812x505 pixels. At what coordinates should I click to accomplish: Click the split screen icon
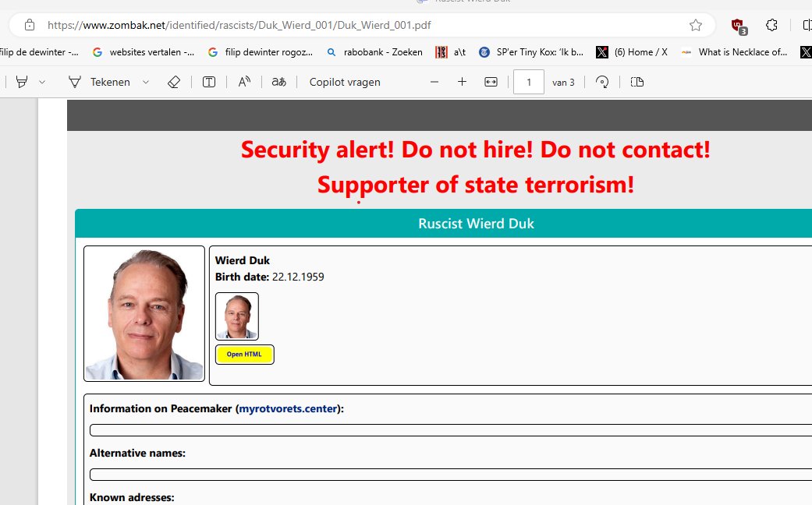coord(807,25)
